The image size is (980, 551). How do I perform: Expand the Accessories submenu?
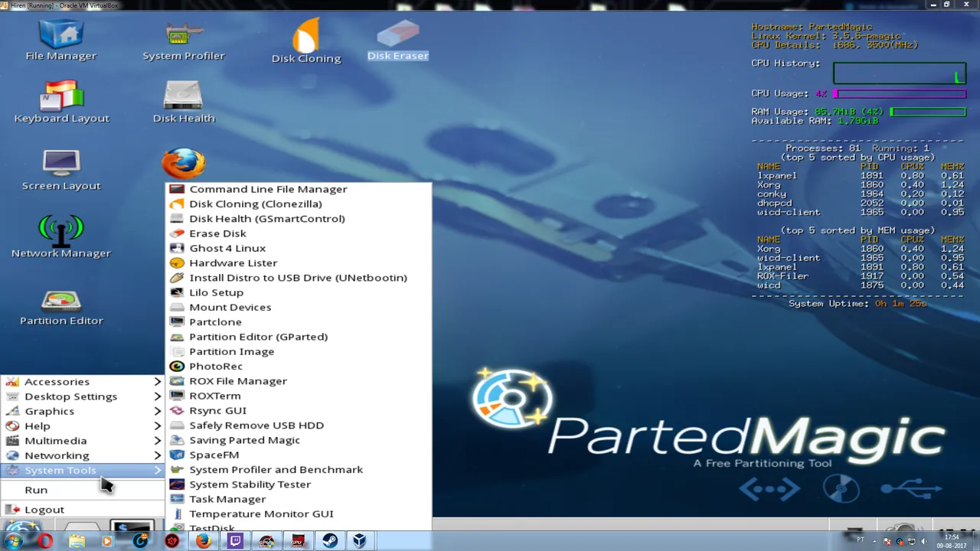[x=83, y=382]
